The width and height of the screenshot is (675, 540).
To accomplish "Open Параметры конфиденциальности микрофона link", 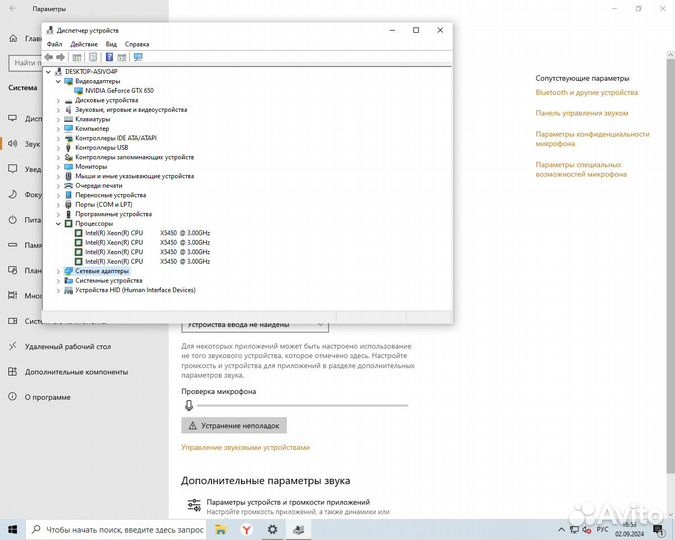I will (592, 139).
